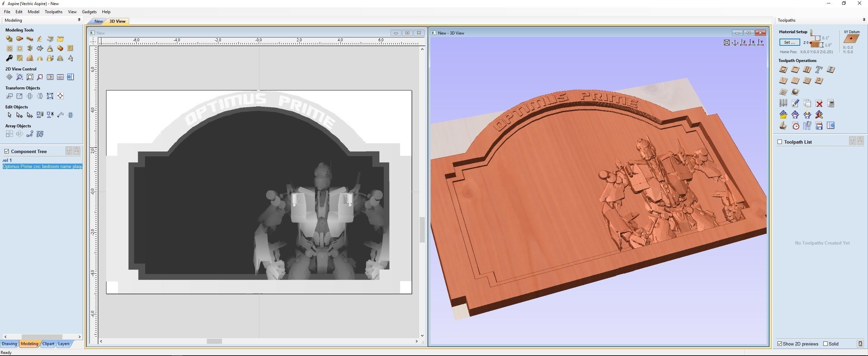Open the folder-shaped Import Component modeling tool

pos(60,39)
